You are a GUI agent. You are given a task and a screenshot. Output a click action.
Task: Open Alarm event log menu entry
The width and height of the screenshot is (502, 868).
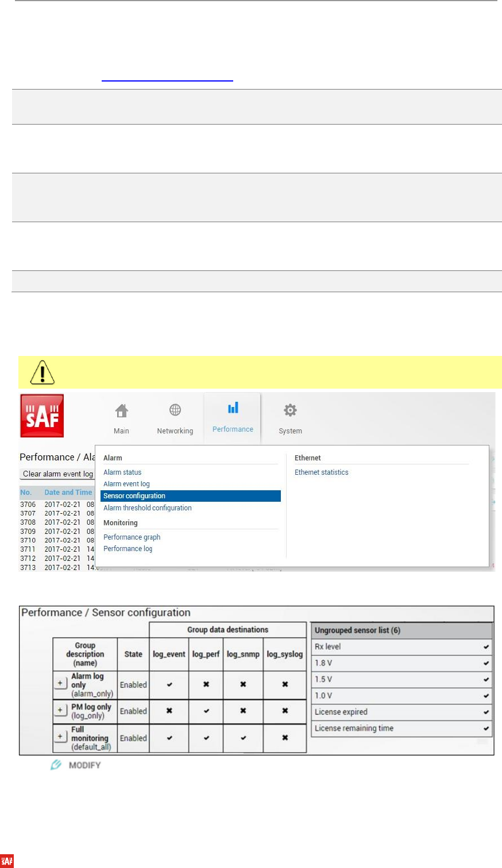click(x=126, y=484)
